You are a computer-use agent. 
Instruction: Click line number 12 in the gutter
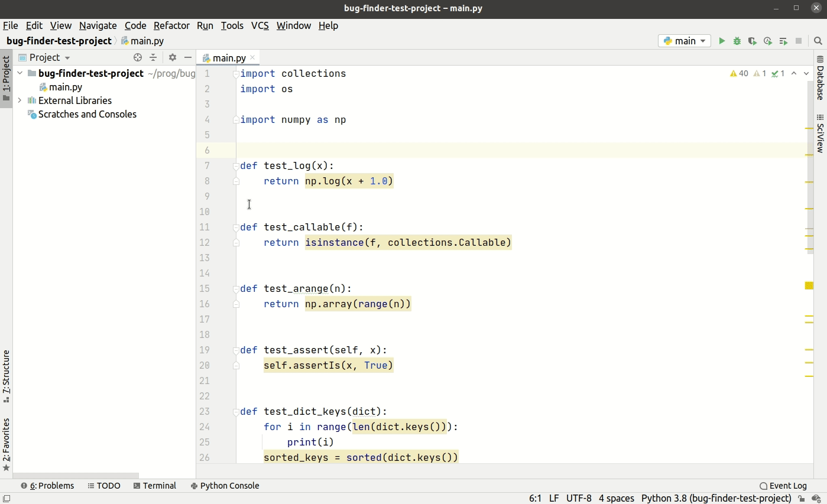(205, 242)
